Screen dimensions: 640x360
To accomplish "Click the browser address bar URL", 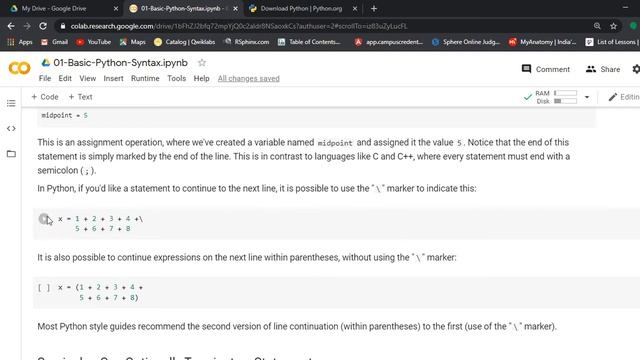I will click(239, 26).
